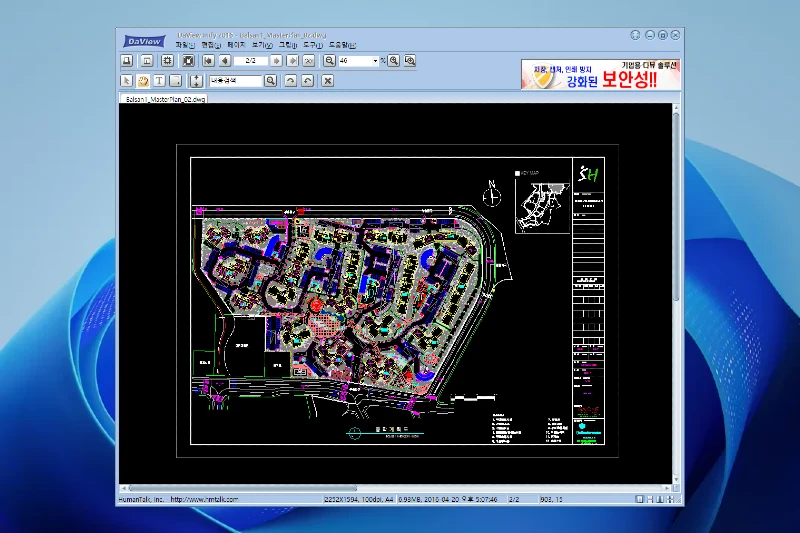Click the north arrow compass in drawing
800x533 pixels.
[x=492, y=194]
